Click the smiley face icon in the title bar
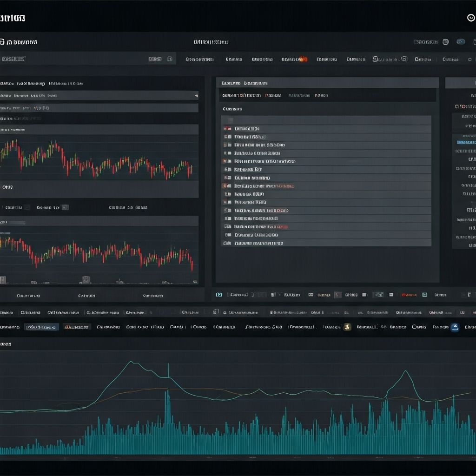The image size is (476, 476). (x=471, y=18)
